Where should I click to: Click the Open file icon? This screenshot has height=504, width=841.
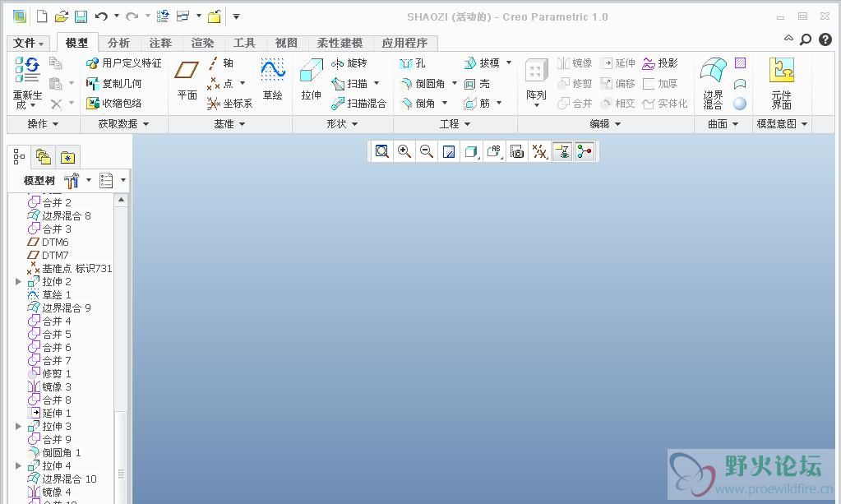tap(62, 16)
